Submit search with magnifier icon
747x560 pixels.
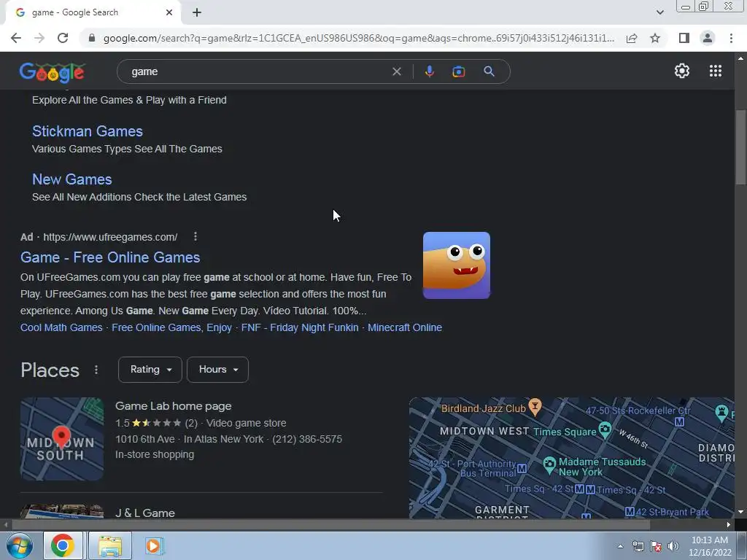[x=489, y=71]
